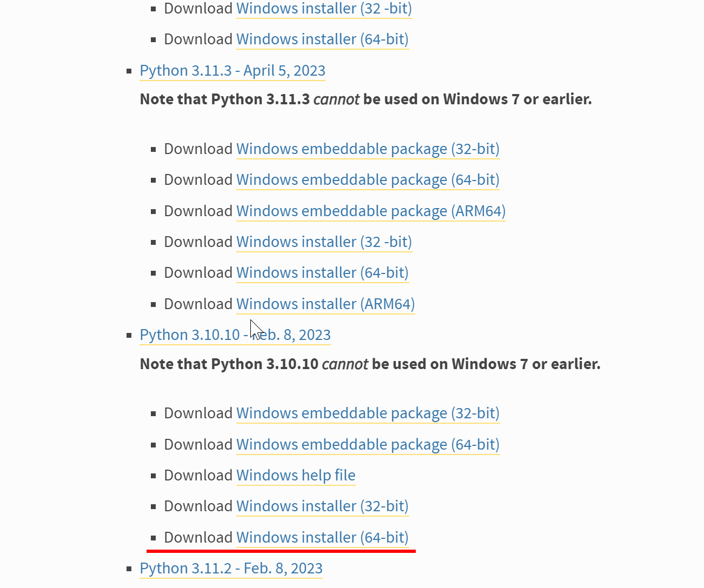The height and width of the screenshot is (588, 704).
Task: Download Python 3.11.3 Windows installer (32 -bit)
Action: click(324, 242)
